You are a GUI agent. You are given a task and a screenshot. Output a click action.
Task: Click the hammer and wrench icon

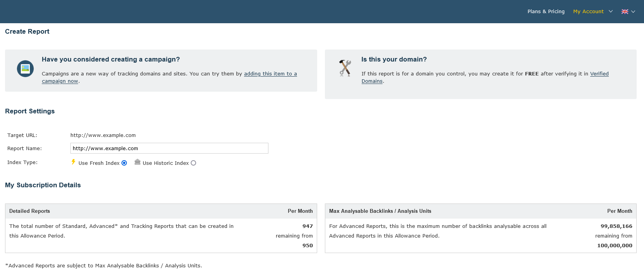tap(345, 68)
